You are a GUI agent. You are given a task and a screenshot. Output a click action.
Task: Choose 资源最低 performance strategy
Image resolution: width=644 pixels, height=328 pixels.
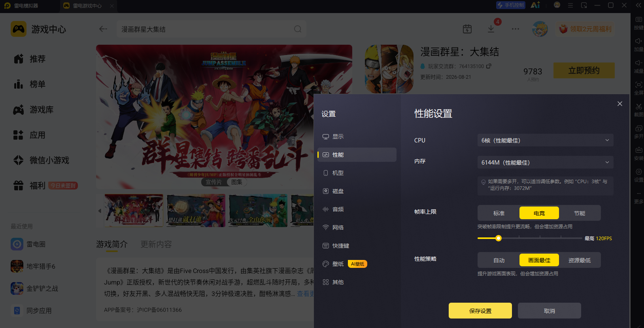[580, 260]
